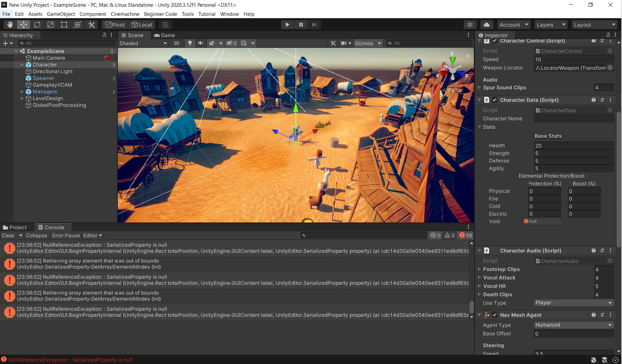Toggle hidden objects visibility counter

click(x=231, y=43)
